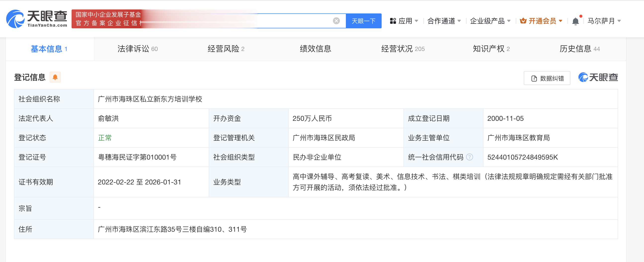Click the green 正常 registration status
The height and width of the screenshot is (262, 644).
point(105,138)
